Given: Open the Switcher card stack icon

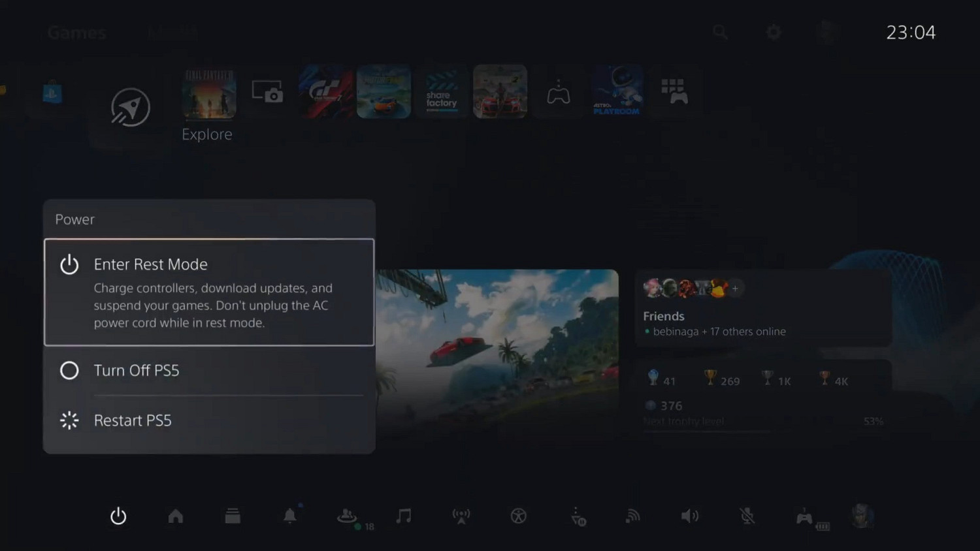Looking at the screenshot, I should click(233, 516).
